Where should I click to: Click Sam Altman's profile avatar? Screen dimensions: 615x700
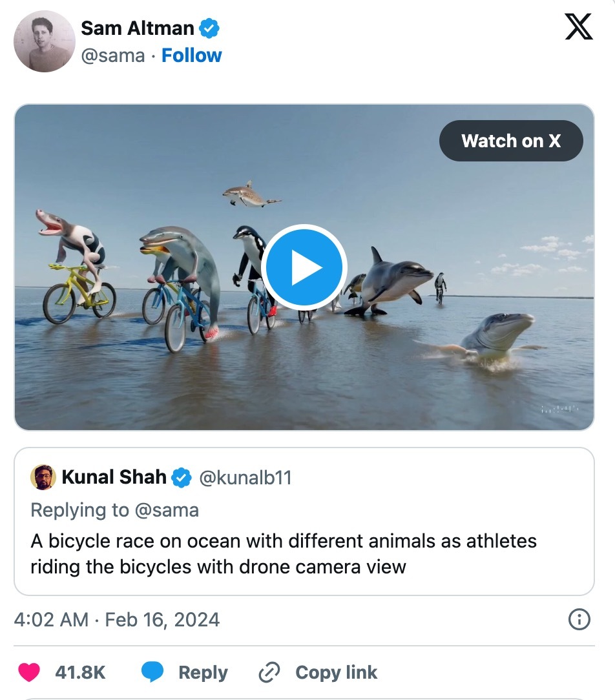45,41
